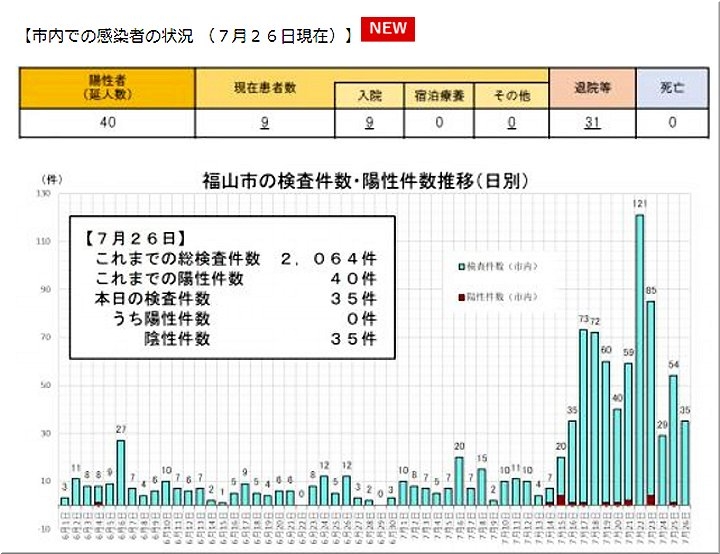The height and width of the screenshot is (554, 720).
Task: Select the 陽性者 (延人数) header cell
Action: 107,87
